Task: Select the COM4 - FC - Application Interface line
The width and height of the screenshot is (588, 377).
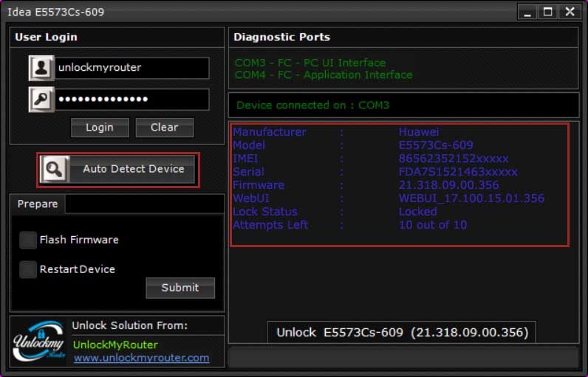Action: click(324, 75)
